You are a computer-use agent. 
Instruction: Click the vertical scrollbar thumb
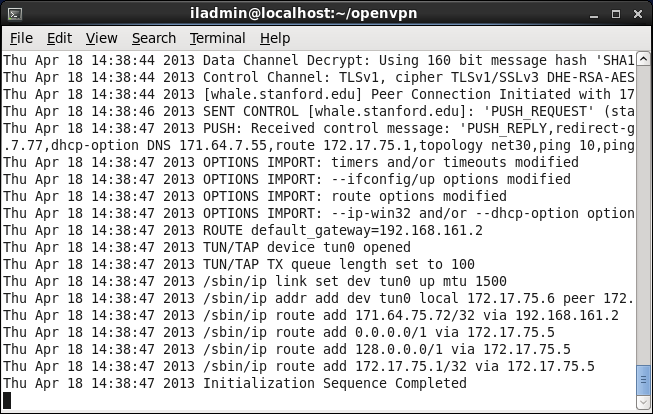click(x=642, y=381)
